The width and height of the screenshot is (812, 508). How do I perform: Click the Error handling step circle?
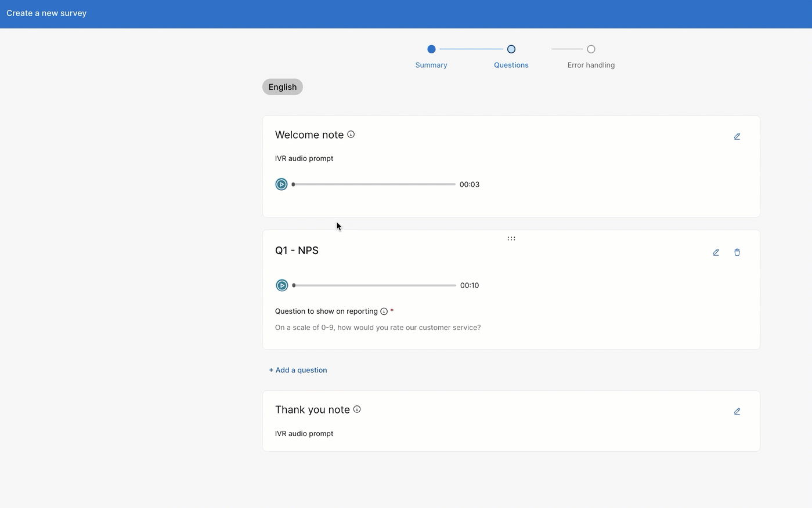pyautogui.click(x=591, y=49)
